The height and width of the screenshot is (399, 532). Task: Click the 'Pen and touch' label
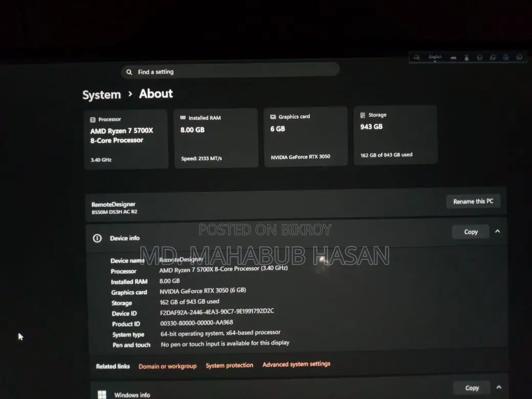pos(131,345)
